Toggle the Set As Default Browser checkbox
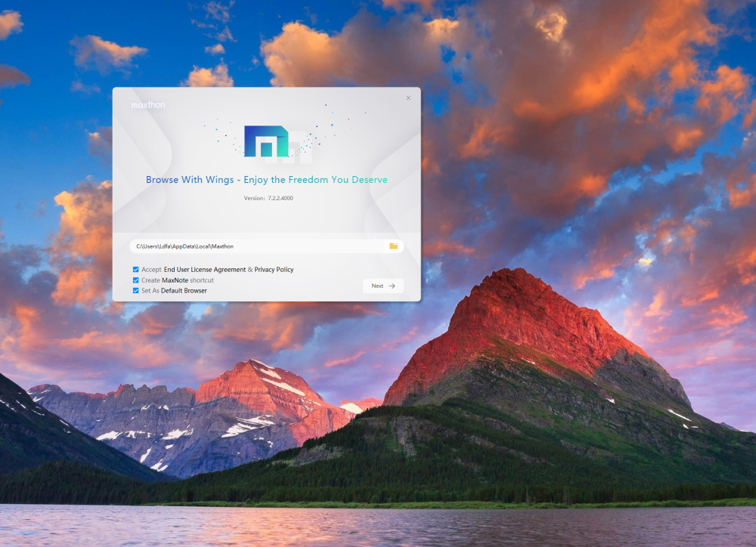This screenshot has width=756, height=547. (135, 291)
